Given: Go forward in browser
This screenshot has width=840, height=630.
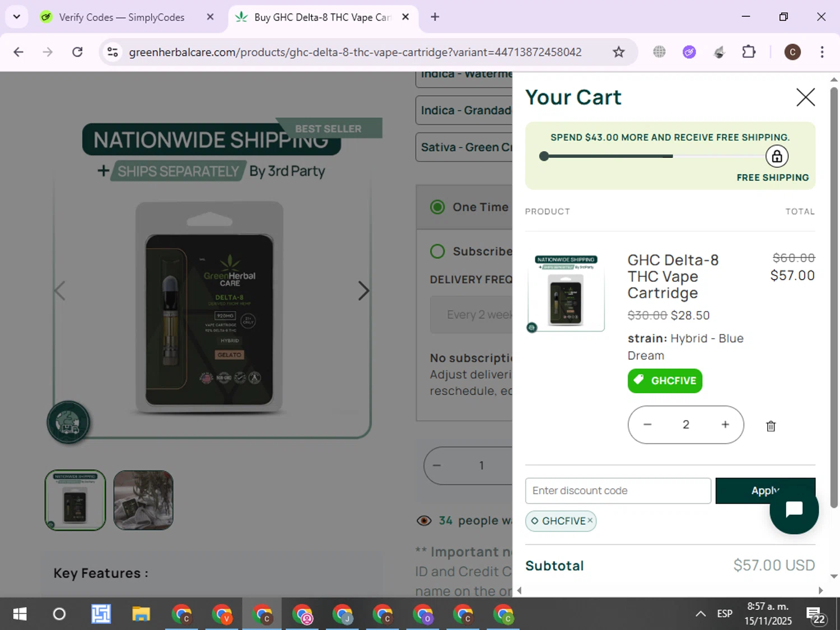Looking at the screenshot, I should coord(48,52).
